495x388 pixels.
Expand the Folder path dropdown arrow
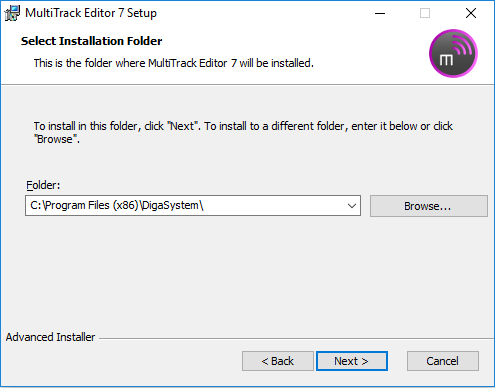(352, 206)
